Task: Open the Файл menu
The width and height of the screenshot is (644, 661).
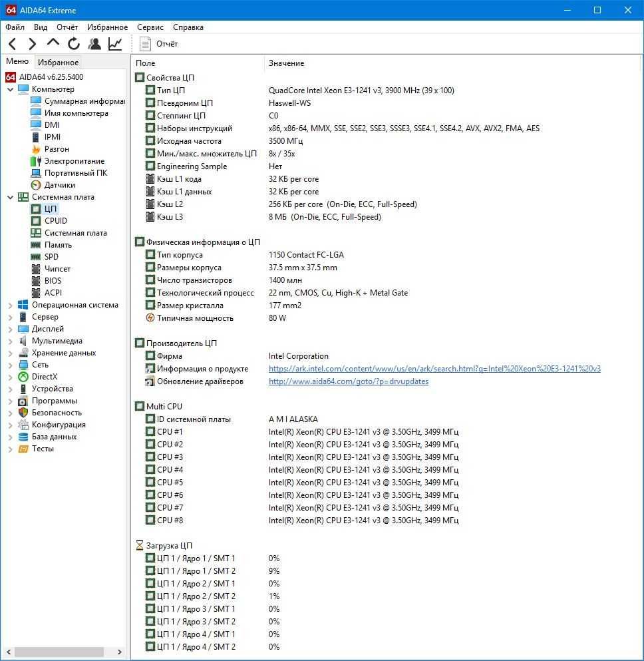Action: point(15,27)
